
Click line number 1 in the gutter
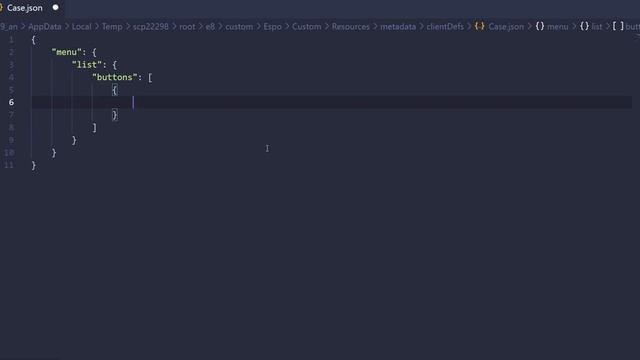[x=11, y=40]
